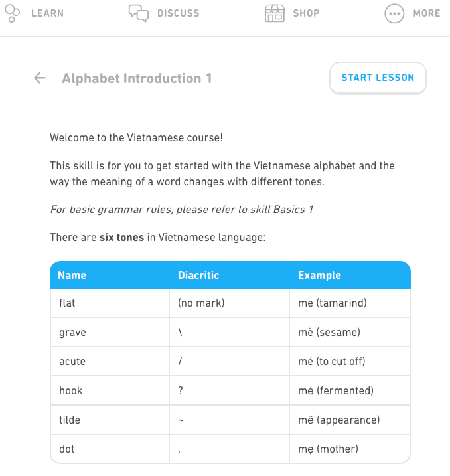
Task: Click the Alphabet Introduction 1 title
Action: coord(137,78)
